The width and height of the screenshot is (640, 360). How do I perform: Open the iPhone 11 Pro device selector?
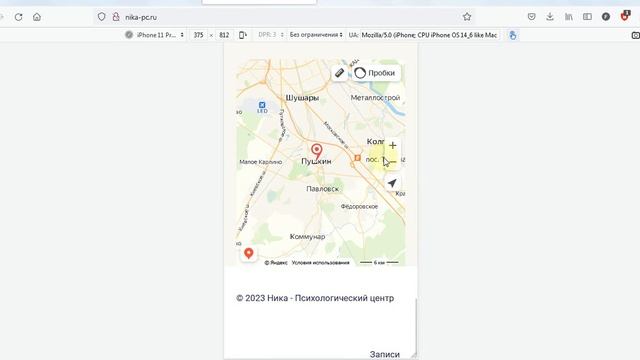(x=155, y=35)
